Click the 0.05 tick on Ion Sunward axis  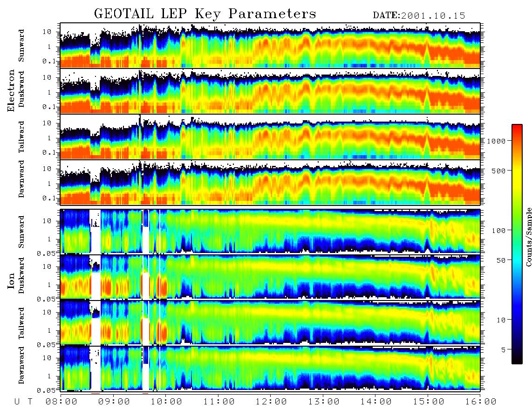tap(46, 253)
